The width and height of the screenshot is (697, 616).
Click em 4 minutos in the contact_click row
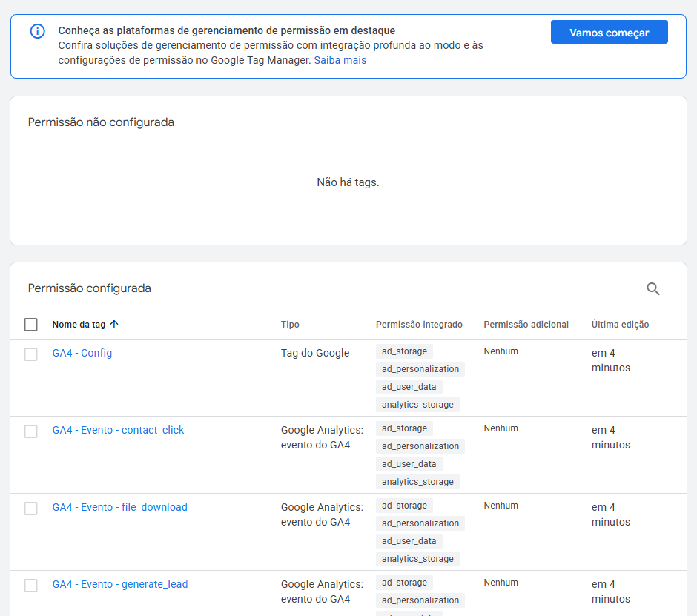611,437
